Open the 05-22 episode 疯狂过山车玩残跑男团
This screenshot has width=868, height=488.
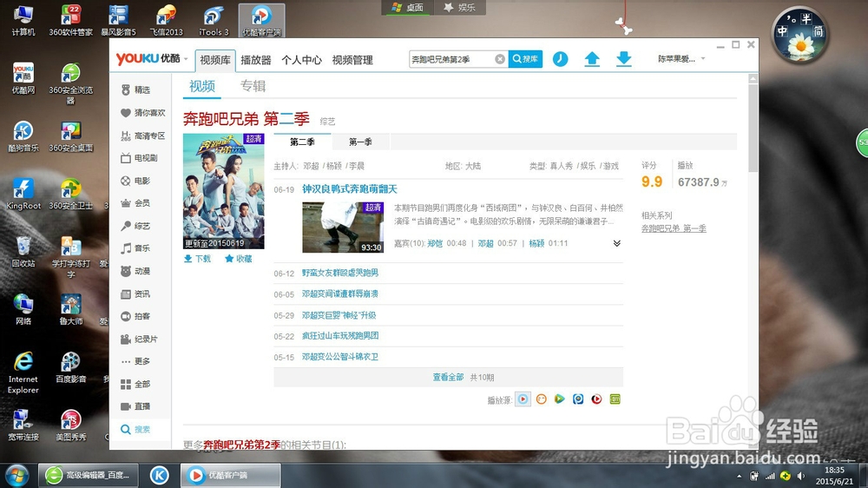[340, 336]
